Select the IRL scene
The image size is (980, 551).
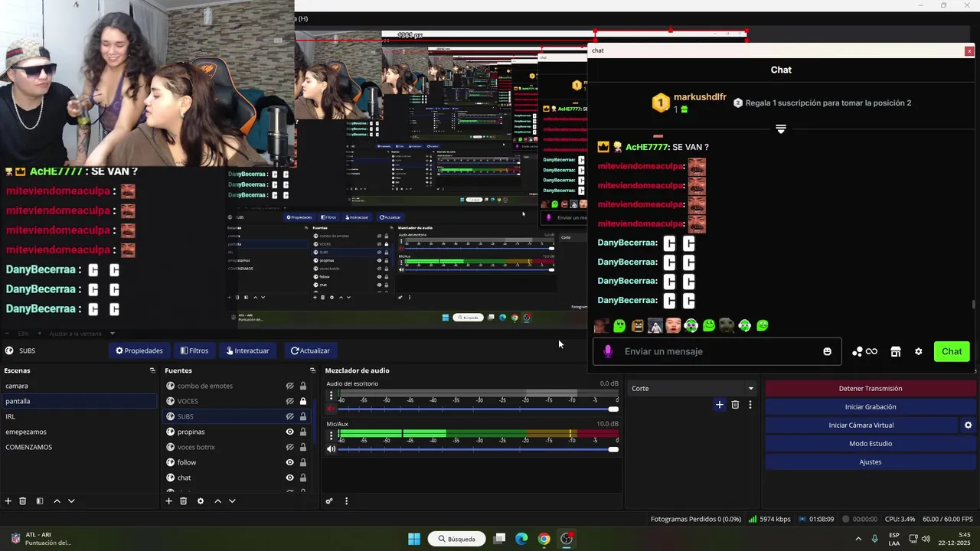79,416
